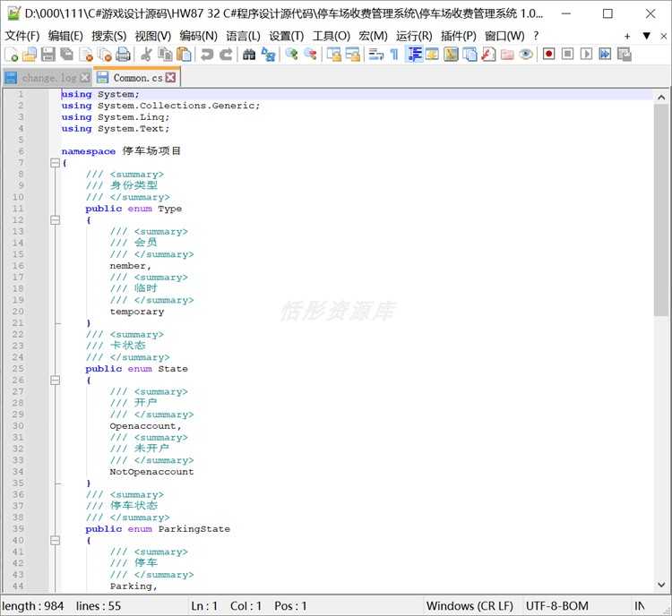Zoom out using the toolbar magnifier
The width and height of the screenshot is (672, 616).
pos(310,55)
